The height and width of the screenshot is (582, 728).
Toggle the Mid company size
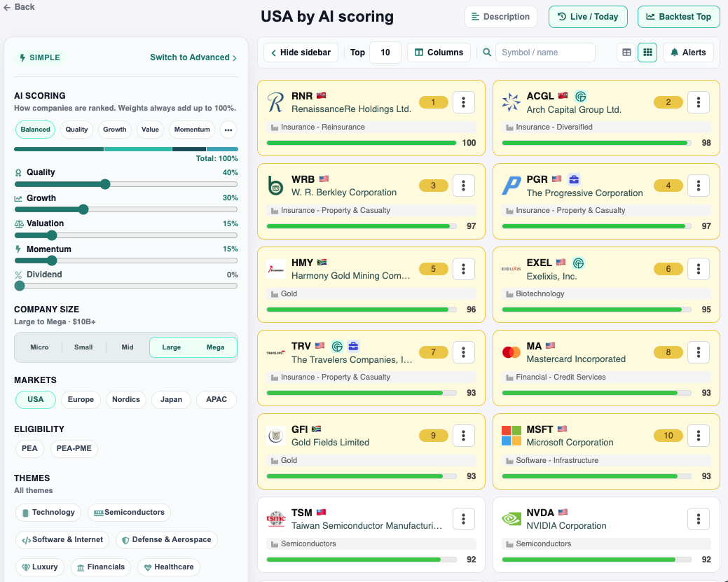[128, 347]
